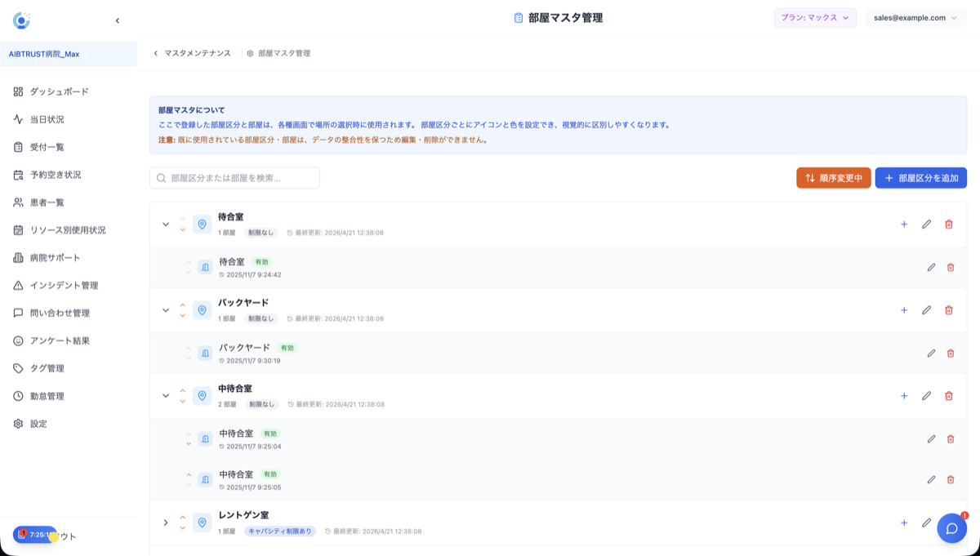Click the plus icon on 中待合室 row
Viewport: 980px width, 556px height.
click(904, 396)
